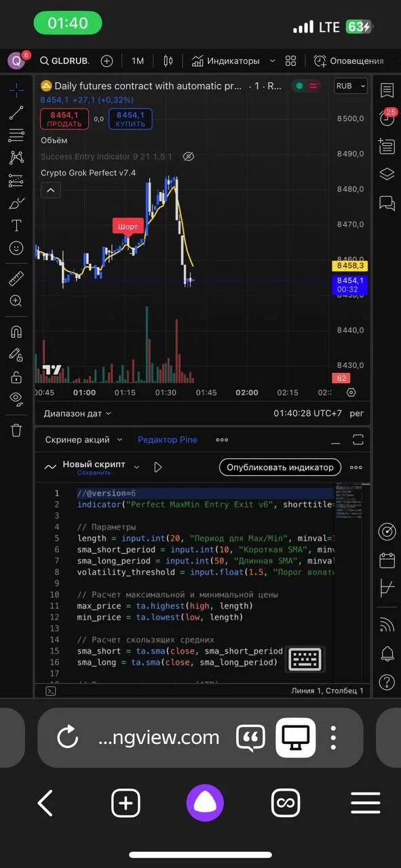Viewport: 401px width, 868px height.
Task: Click the КУПИТЬ buy button
Action: pyautogui.click(x=130, y=119)
